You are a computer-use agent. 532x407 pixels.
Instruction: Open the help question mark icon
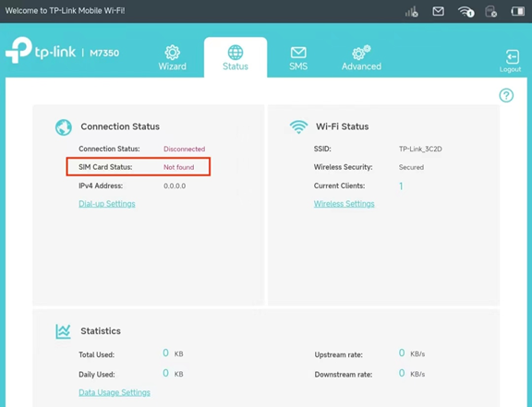coord(506,95)
